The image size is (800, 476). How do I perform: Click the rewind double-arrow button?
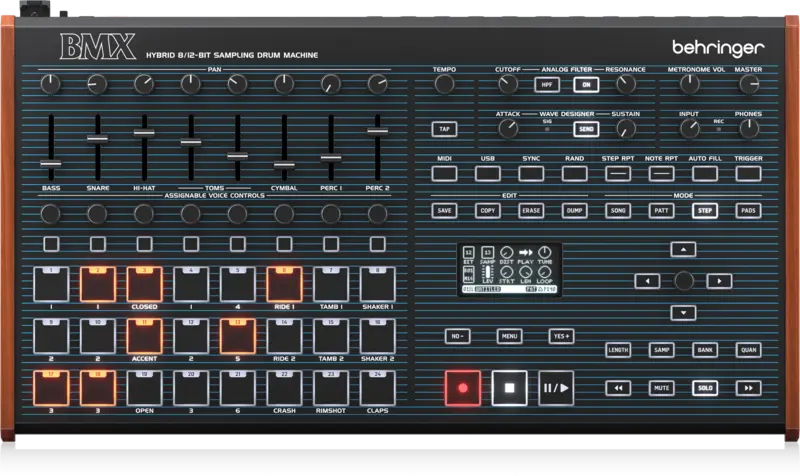pos(618,388)
